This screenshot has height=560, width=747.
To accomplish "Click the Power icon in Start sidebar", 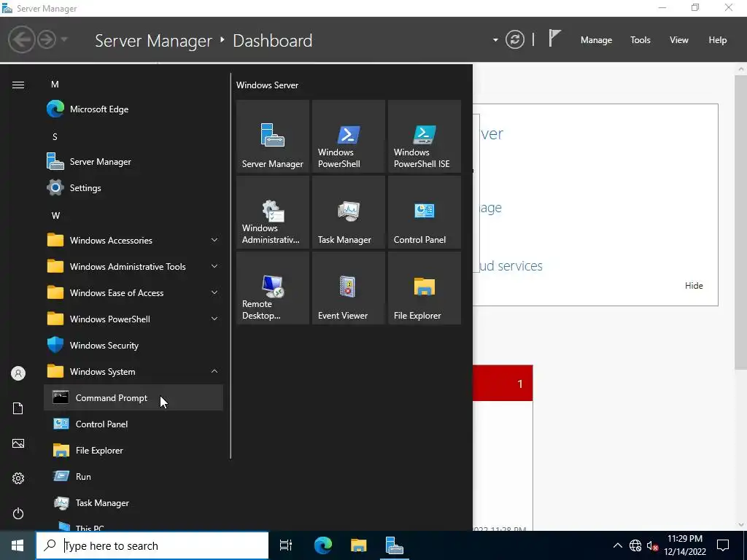I will coord(18,513).
